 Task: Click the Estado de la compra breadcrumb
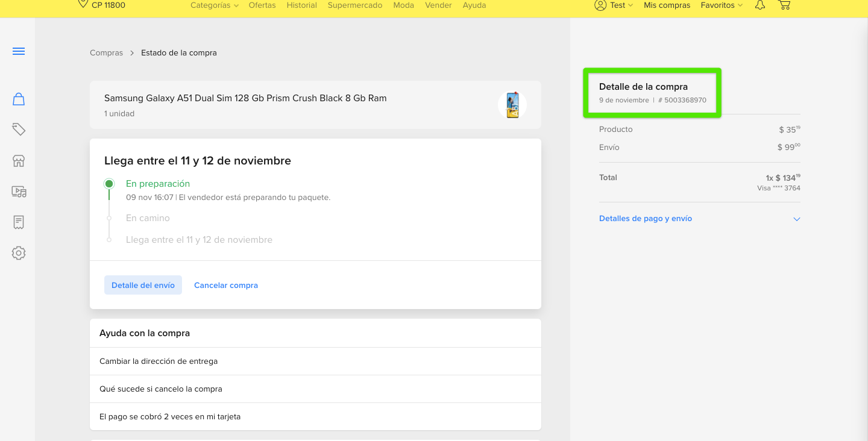point(179,53)
